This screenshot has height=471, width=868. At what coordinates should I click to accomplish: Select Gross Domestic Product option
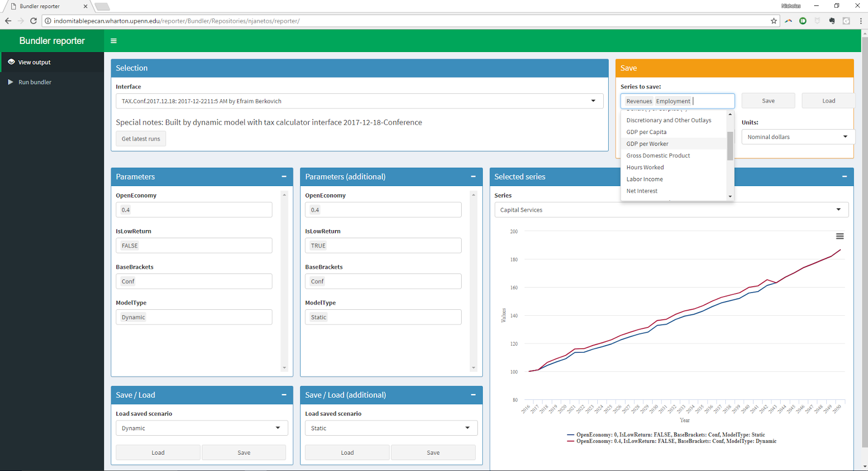(673, 156)
